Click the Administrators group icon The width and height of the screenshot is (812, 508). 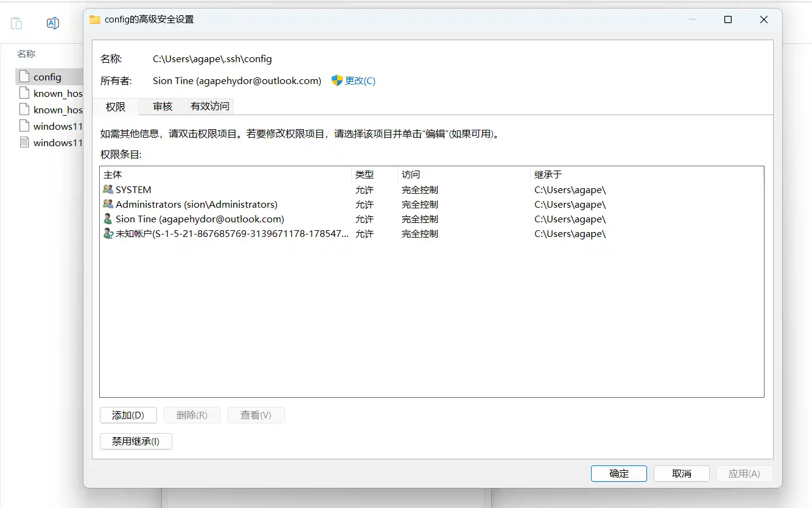pos(108,204)
